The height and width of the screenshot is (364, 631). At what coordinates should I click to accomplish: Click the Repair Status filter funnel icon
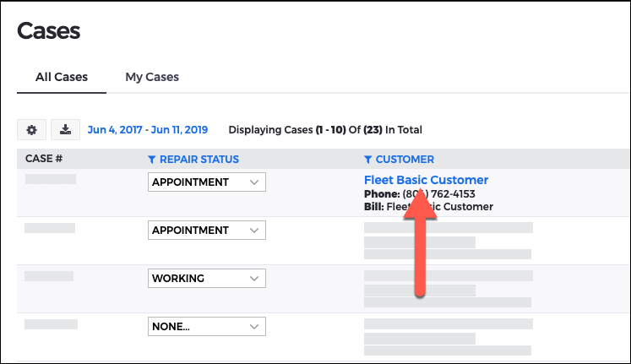point(152,160)
